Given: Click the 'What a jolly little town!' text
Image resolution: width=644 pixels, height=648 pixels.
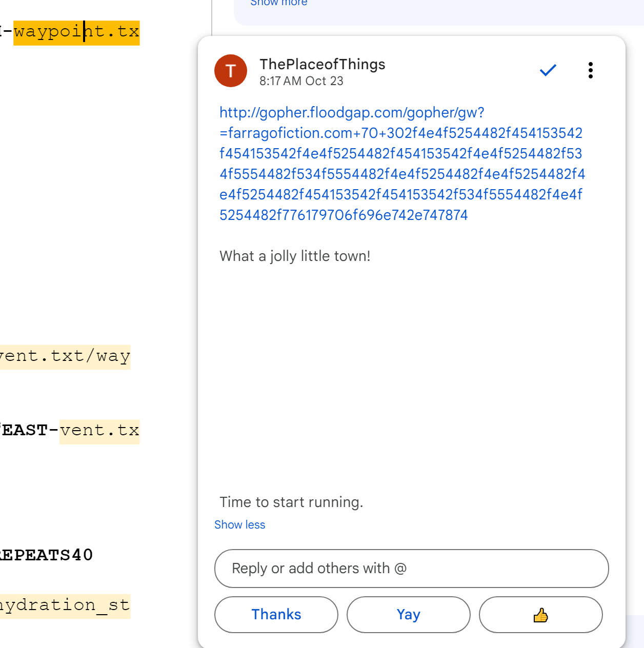Looking at the screenshot, I should click(x=295, y=256).
